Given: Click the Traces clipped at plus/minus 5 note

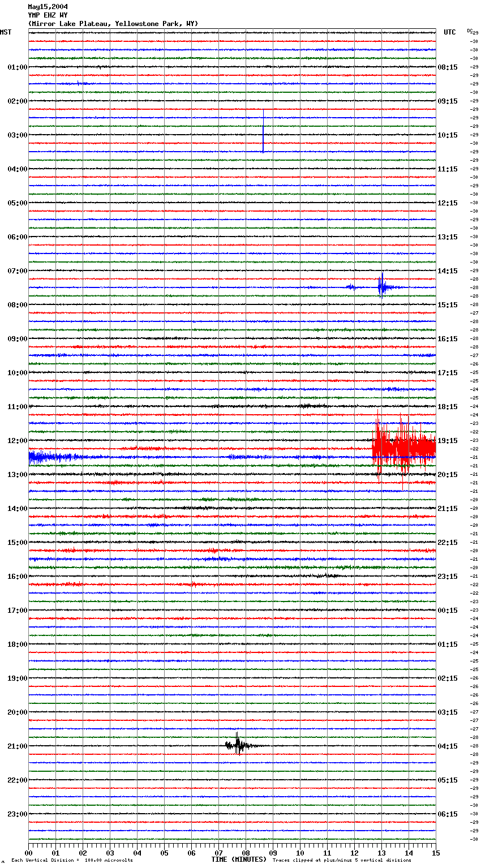Looking at the screenshot, I should 342,861.
